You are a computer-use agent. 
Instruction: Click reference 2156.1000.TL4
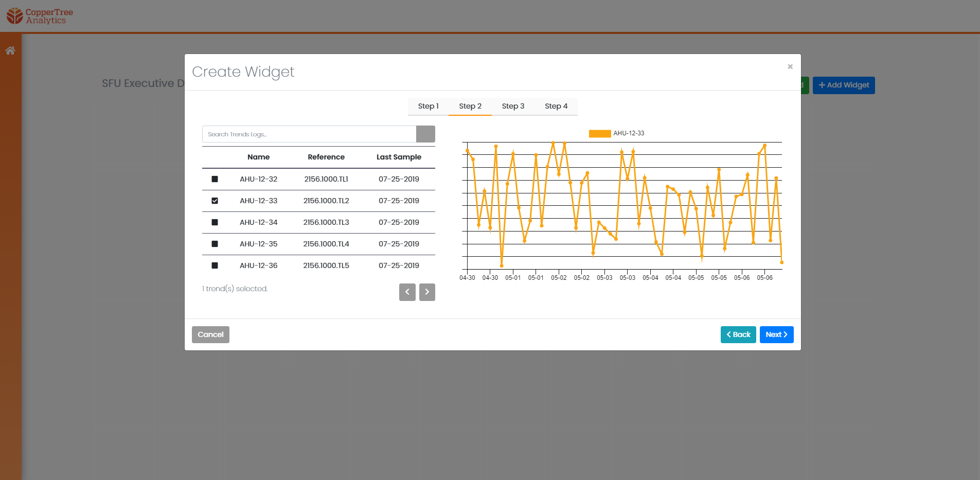[x=326, y=244]
